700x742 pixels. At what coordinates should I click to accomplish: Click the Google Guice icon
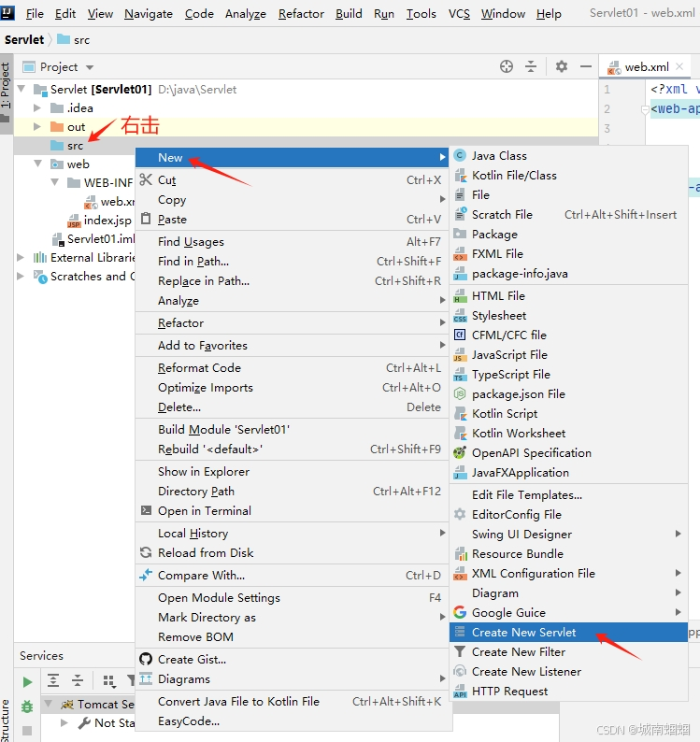click(x=460, y=612)
